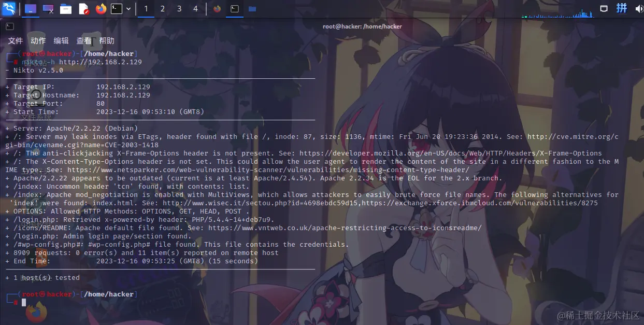The image size is (644, 325).
Task: Click the 'Allowed HTTP Methods' line
Action: tap(127, 211)
